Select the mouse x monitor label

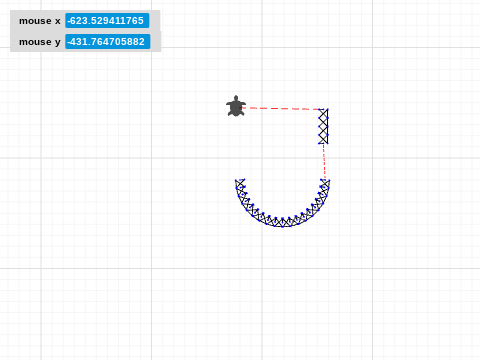pos(40,21)
